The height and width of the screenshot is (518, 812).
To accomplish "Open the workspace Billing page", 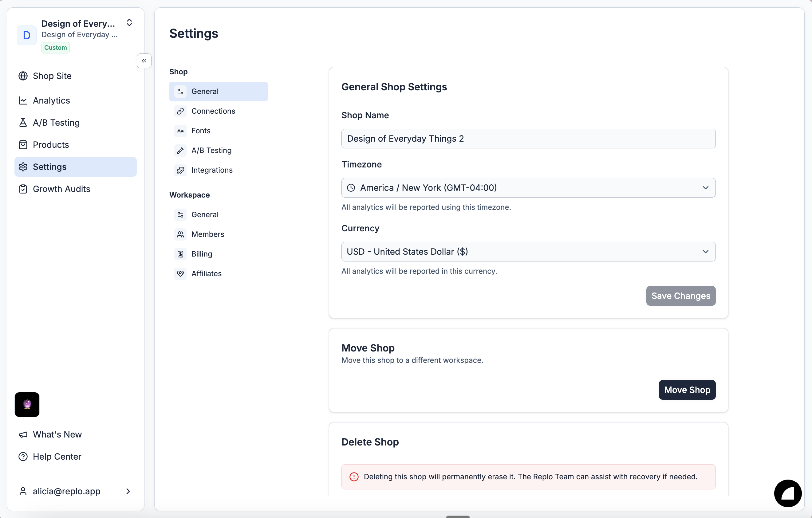I will pos(202,254).
